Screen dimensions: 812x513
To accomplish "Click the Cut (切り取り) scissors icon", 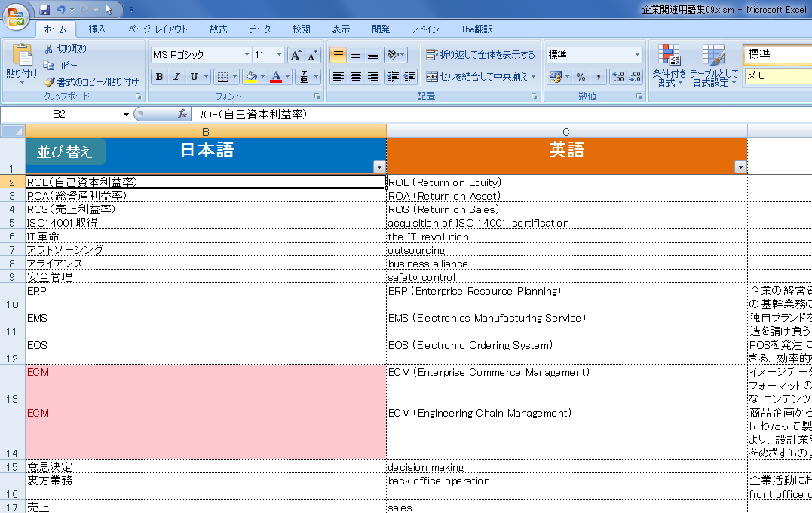I will click(49, 49).
